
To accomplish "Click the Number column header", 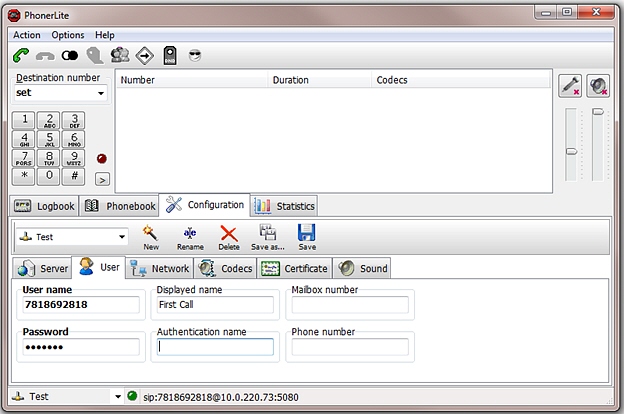I will [192, 80].
